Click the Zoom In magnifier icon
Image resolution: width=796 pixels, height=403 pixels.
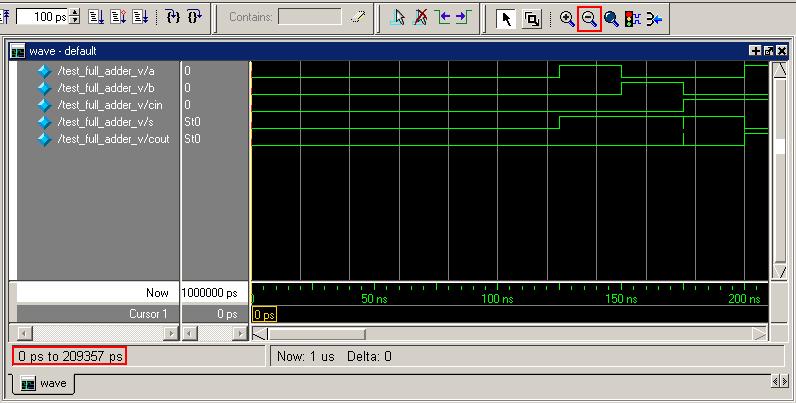[567, 19]
